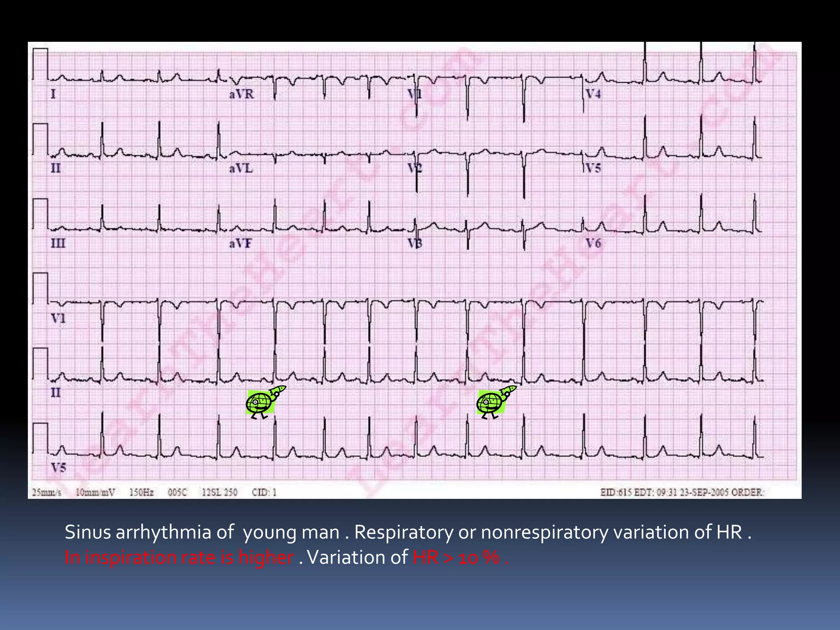The width and height of the screenshot is (840, 630).
Task: Click the 12SL 250 footer text
Action: coord(219,492)
